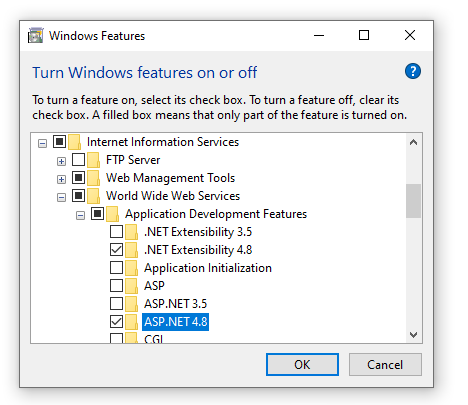Viewport: 468px width, 405px height.
Task: Open the help question mark icon
Action: point(413,71)
